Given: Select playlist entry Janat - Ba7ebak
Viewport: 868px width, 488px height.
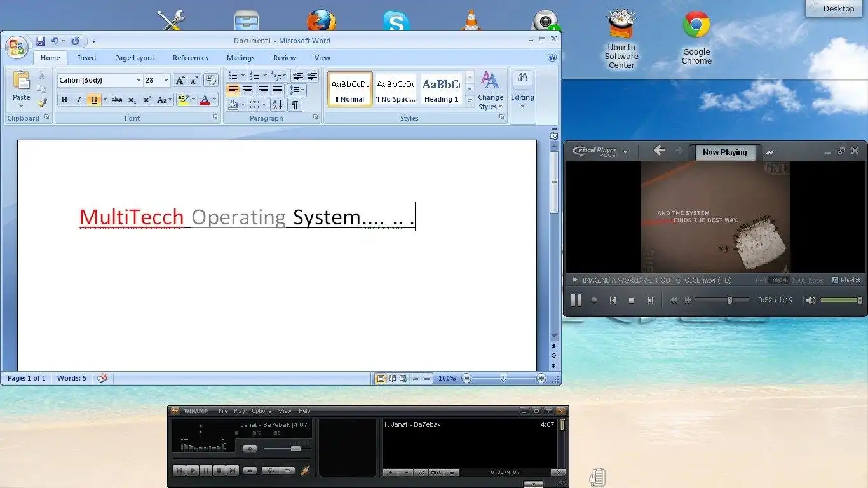Looking at the screenshot, I should [469, 424].
